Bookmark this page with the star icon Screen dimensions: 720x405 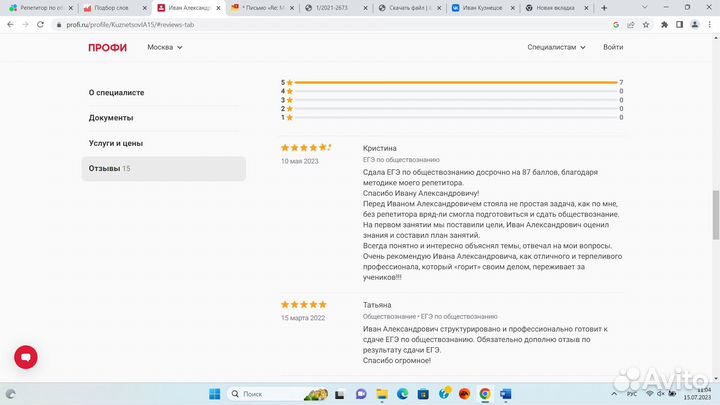click(x=646, y=25)
